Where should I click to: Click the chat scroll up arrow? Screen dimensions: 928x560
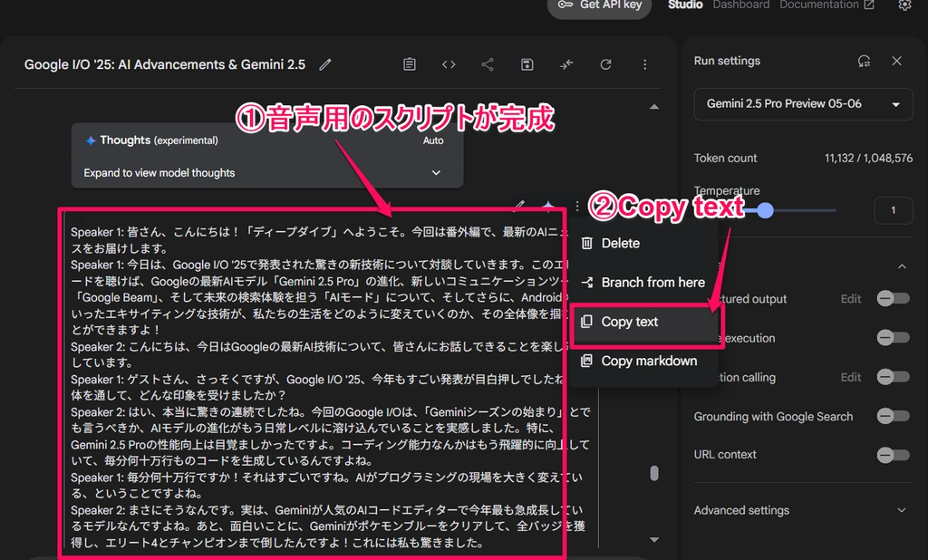point(654,107)
